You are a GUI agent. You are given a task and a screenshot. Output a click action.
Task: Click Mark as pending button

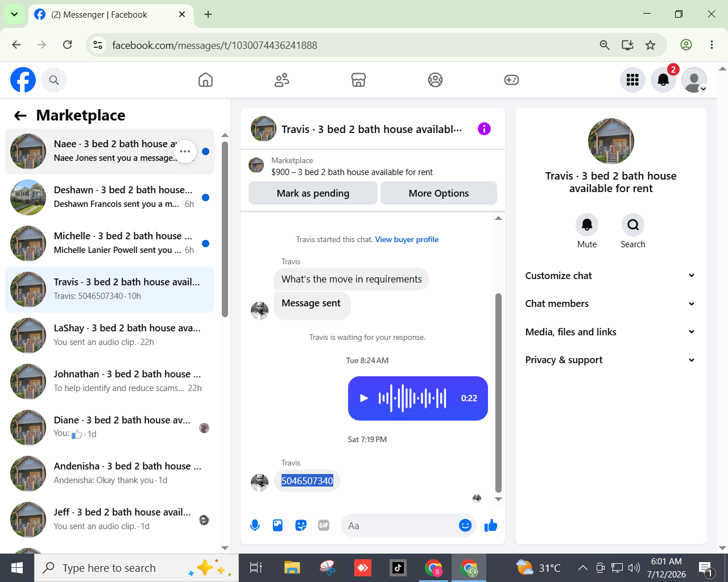[x=313, y=193]
